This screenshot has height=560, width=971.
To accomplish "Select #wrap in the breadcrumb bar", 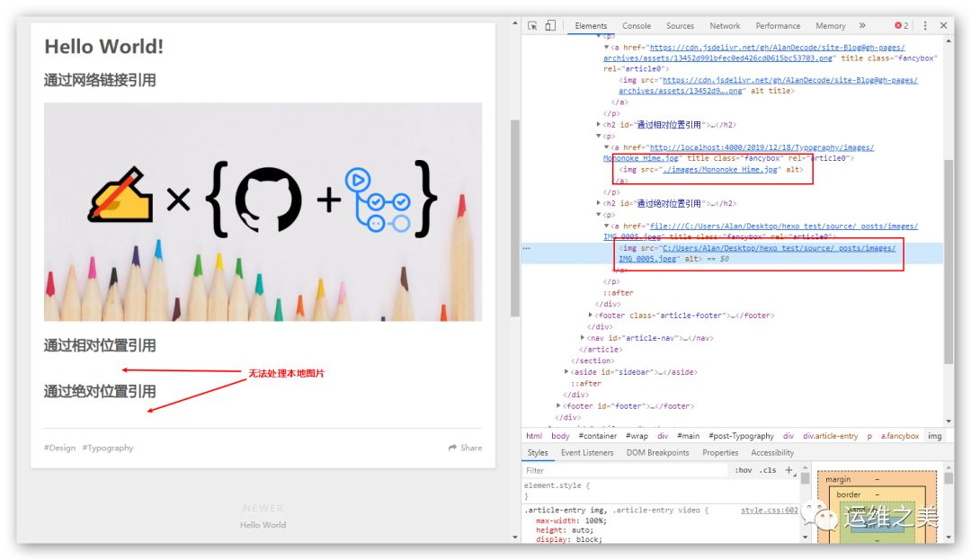I will pos(637,436).
